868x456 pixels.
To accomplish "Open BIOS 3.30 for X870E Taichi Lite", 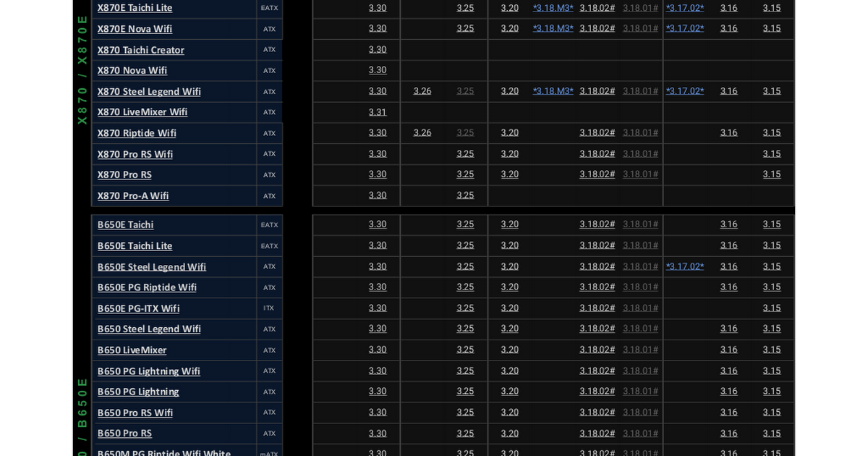I will point(378,8).
